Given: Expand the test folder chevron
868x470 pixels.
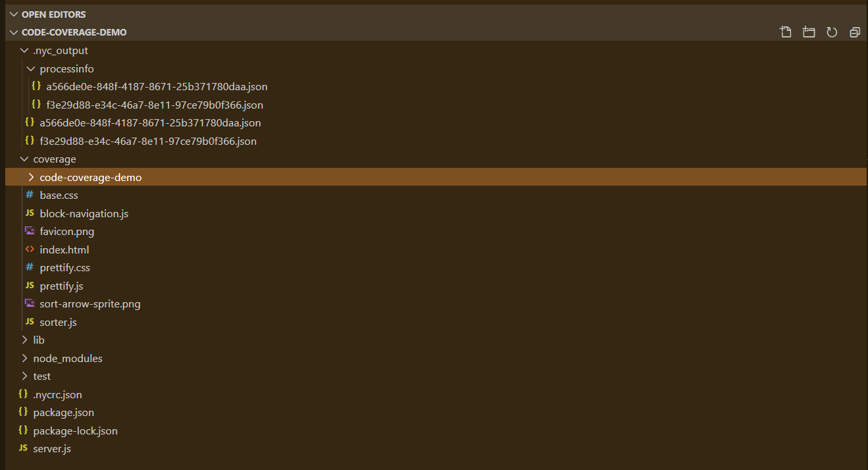Looking at the screenshot, I should click(x=25, y=376).
